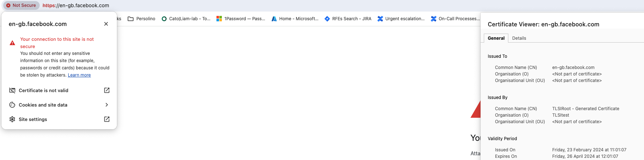Open the Cato|Liam-lab bookmark
The image size is (644, 160).
pyautogui.click(x=186, y=19)
